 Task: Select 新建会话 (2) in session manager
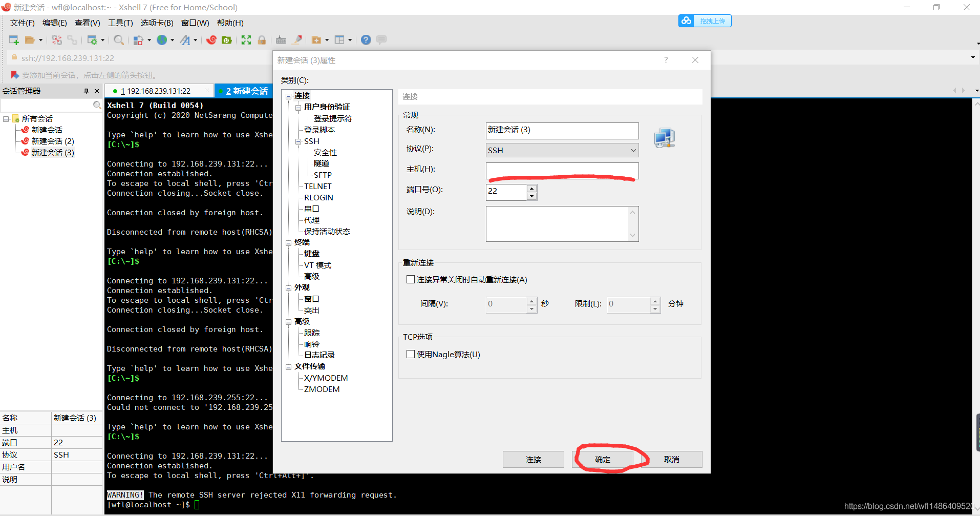(x=53, y=141)
